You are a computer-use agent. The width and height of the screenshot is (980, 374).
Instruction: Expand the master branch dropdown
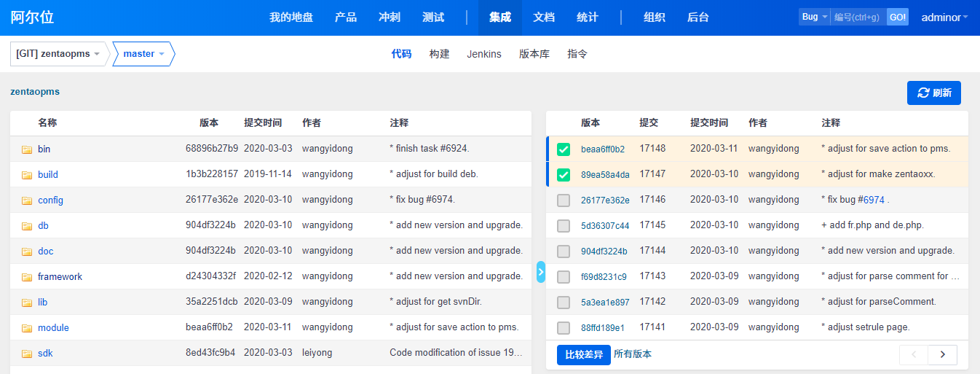click(x=143, y=54)
